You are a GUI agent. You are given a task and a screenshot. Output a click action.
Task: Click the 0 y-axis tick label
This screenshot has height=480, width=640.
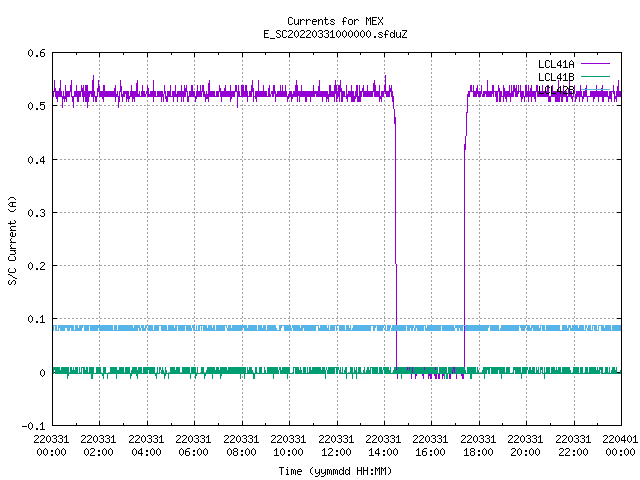42,373
